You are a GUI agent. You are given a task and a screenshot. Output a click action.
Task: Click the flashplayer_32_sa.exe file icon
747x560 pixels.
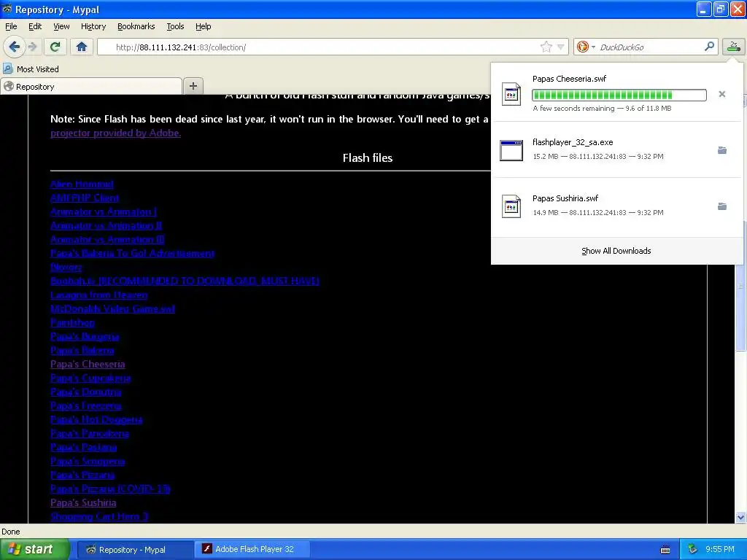tap(511, 150)
